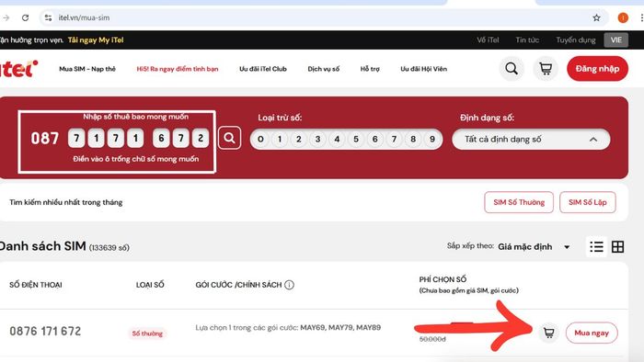Click the SIM Số Thường filter button
Screen dimensions: 644x362
519,202
